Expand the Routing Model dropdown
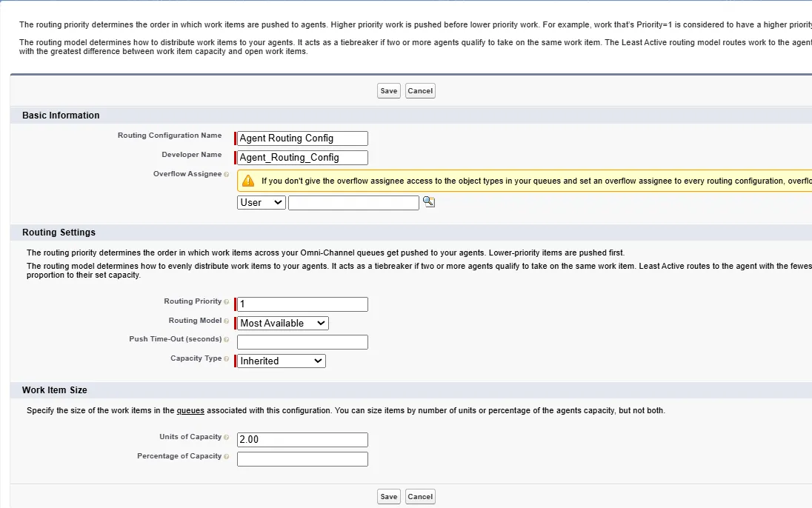The image size is (812, 508). pyautogui.click(x=282, y=323)
